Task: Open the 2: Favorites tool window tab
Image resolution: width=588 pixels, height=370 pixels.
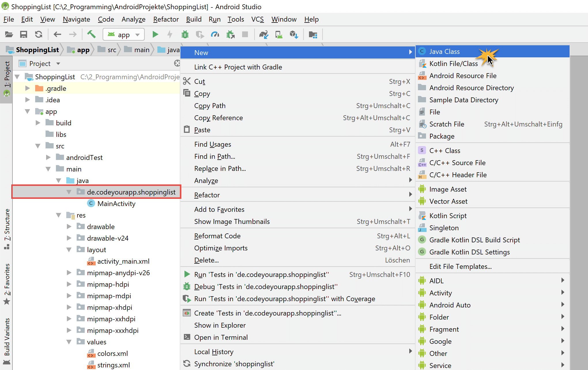Action: (x=6, y=284)
